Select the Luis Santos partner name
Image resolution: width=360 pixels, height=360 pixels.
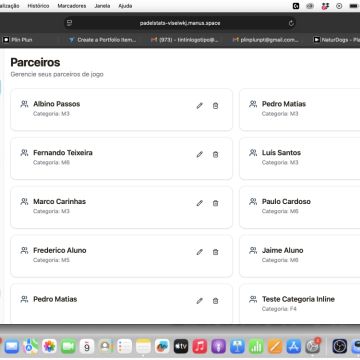pyautogui.click(x=281, y=153)
